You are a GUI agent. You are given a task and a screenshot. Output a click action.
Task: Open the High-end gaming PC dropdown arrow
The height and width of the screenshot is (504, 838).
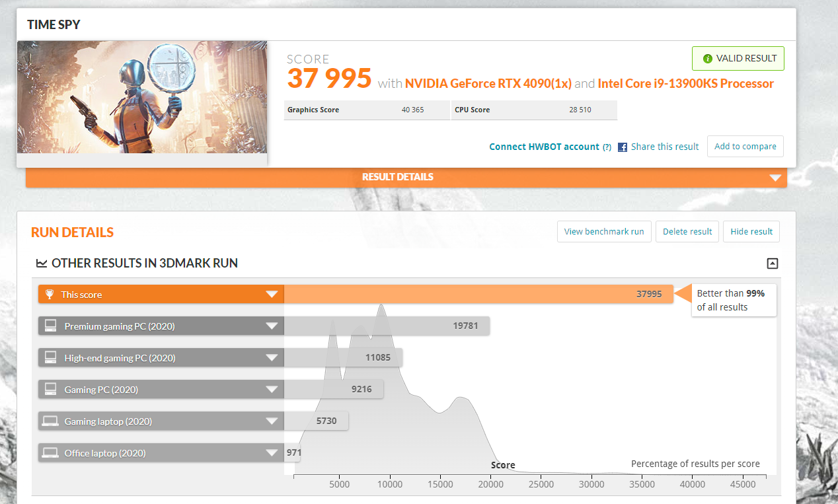(x=272, y=358)
